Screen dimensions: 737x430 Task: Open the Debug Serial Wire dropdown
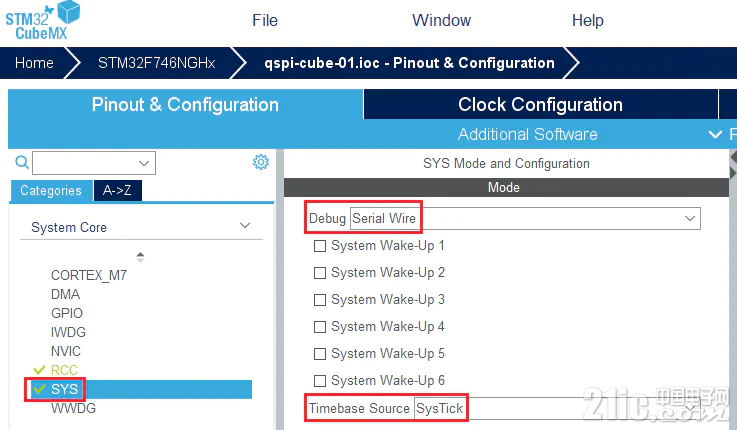(x=525, y=219)
